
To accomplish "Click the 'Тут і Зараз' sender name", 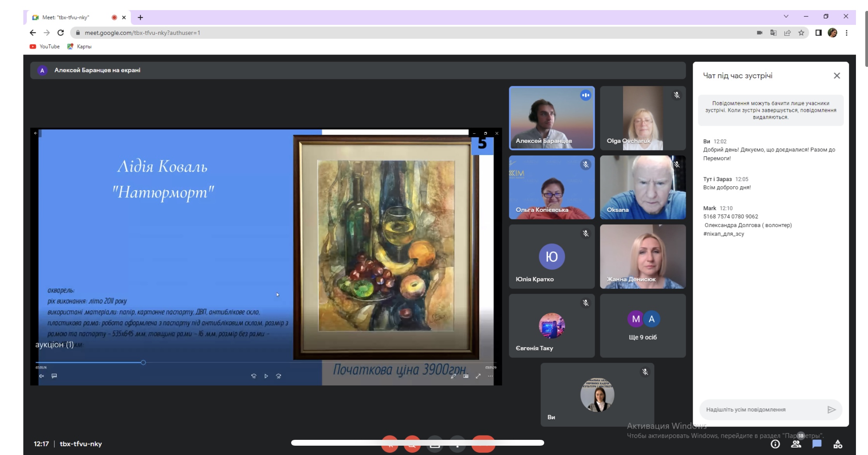I will pyautogui.click(x=718, y=179).
